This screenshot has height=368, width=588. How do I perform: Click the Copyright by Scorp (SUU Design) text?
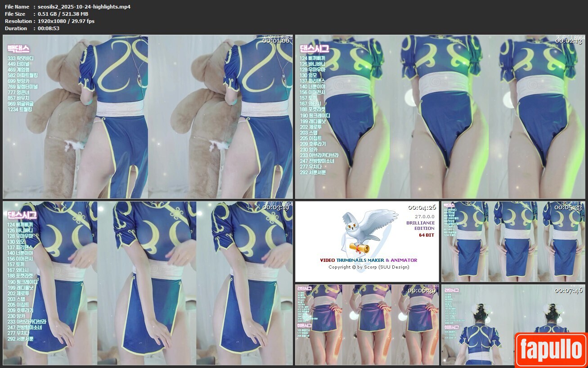click(x=368, y=267)
